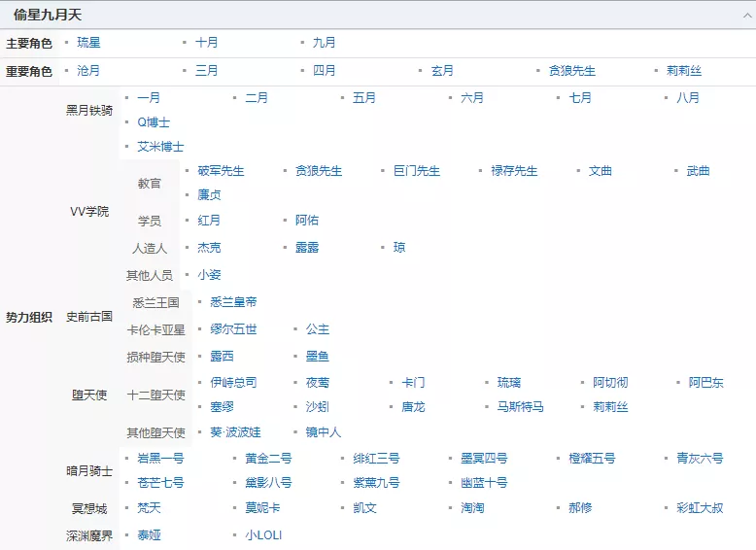
Task: Open the 红月 student link
Action: point(209,221)
